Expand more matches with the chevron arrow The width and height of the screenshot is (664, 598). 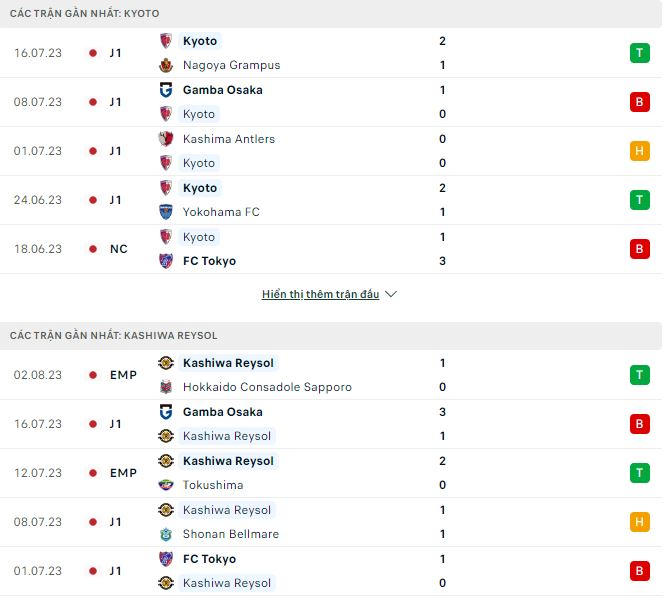click(x=391, y=295)
